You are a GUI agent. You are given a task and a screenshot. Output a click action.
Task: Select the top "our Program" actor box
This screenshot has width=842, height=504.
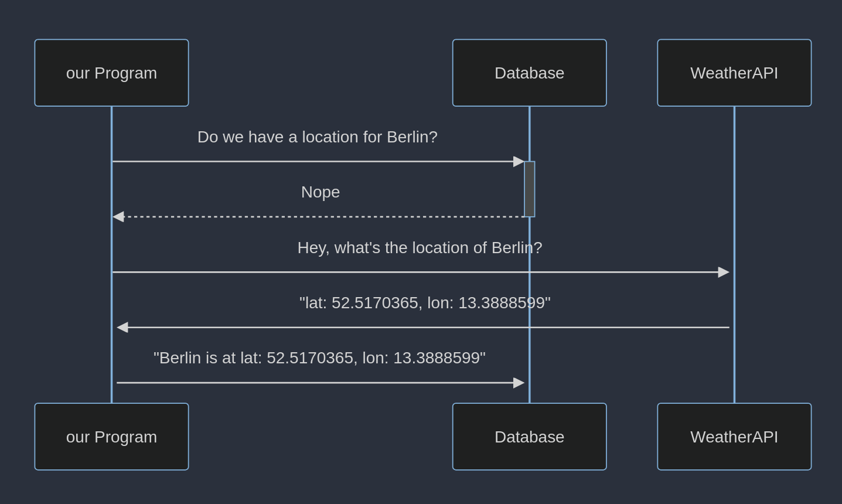(x=111, y=73)
